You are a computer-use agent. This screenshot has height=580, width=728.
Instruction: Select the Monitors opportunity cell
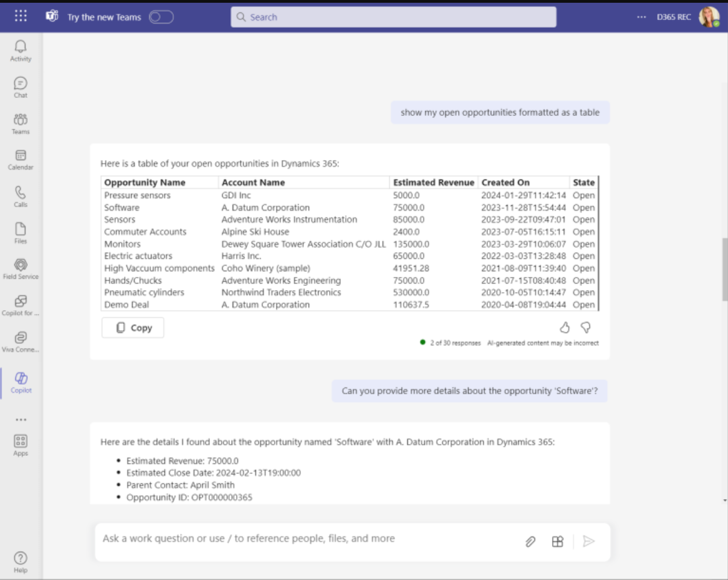[x=122, y=244]
